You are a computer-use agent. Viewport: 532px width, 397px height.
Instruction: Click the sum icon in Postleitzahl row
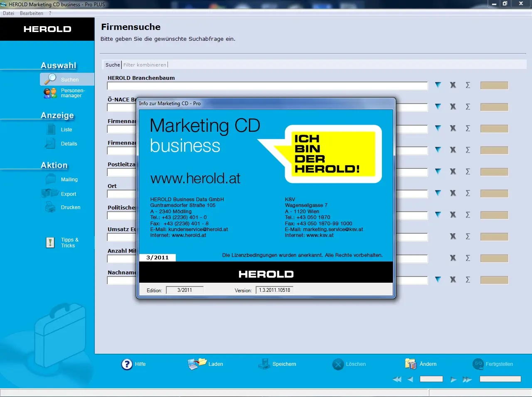pos(468,171)
